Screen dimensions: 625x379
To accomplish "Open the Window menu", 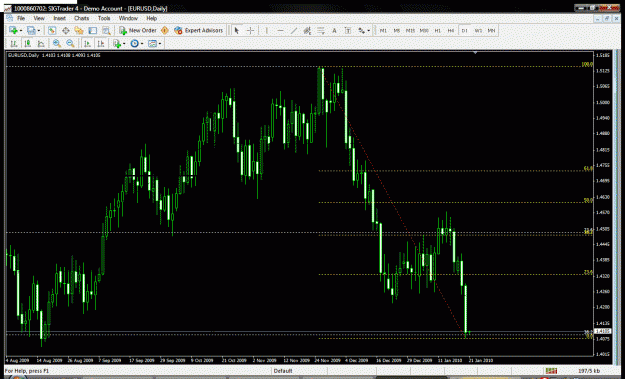I will click(128, 18).
